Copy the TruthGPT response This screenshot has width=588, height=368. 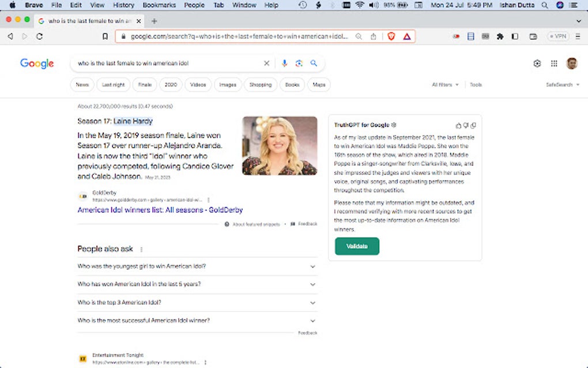coord(473,125)
